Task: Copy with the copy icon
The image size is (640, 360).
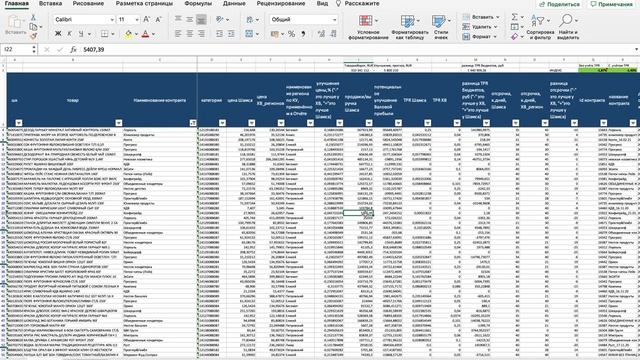Action: pyautogui.click(x=33, y=27)
